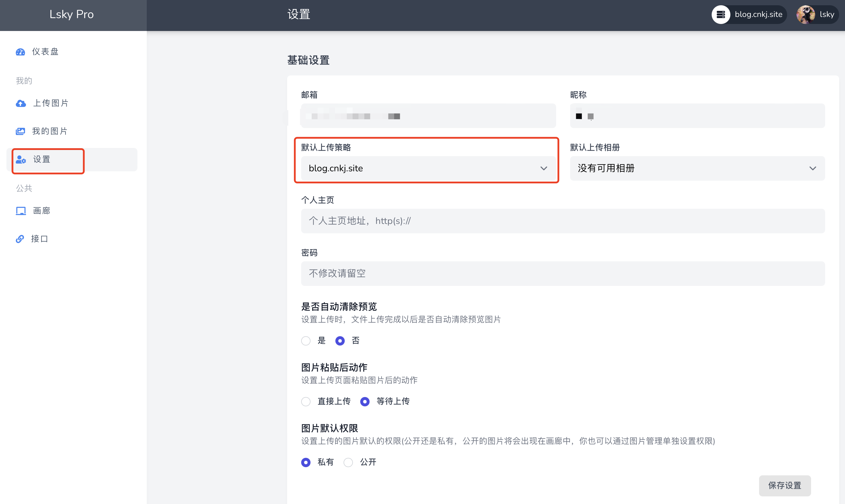This screenshot has height=504, width=845.
Task: Click the 个人主页 address input field
Action: pyautogui.click(x=563, y=221)
